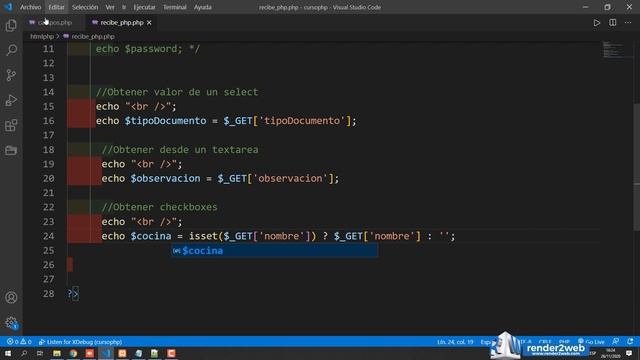Open the Accounts menu icon
The width and height of the screenshot is (640, 360).
pos(11,298)
